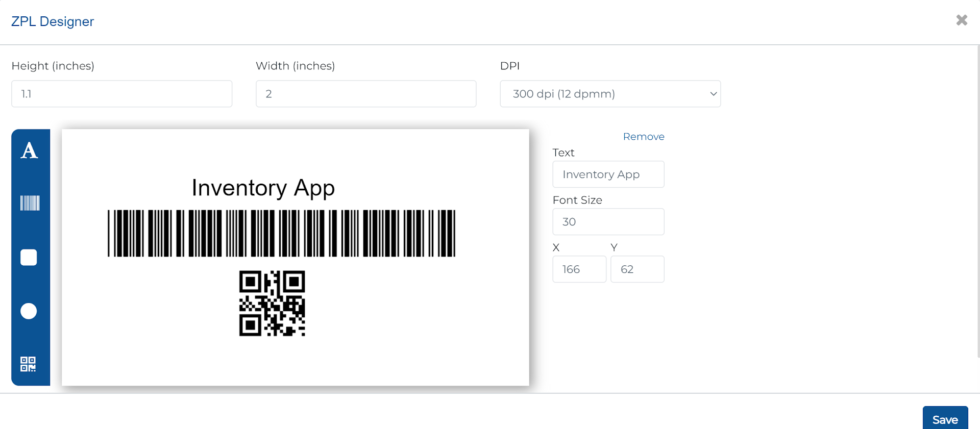The image size is (980, 429).
Task: Select the Text tool icon
Action: click(x=29, y=150)
